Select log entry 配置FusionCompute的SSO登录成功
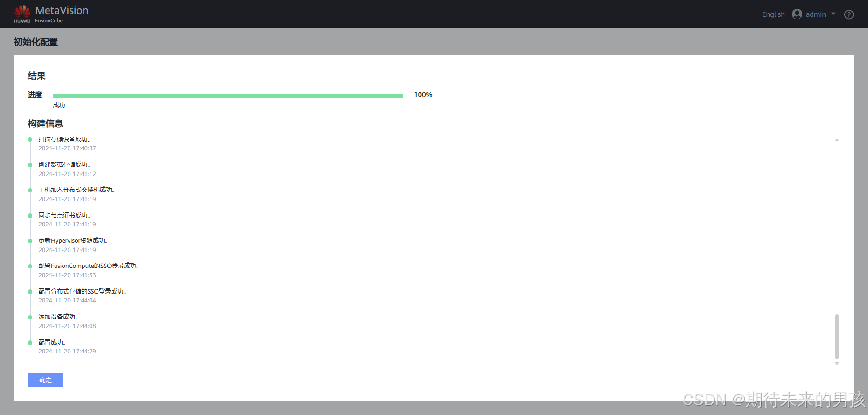This screenshot has height=415, width=868. pos(89,266)
